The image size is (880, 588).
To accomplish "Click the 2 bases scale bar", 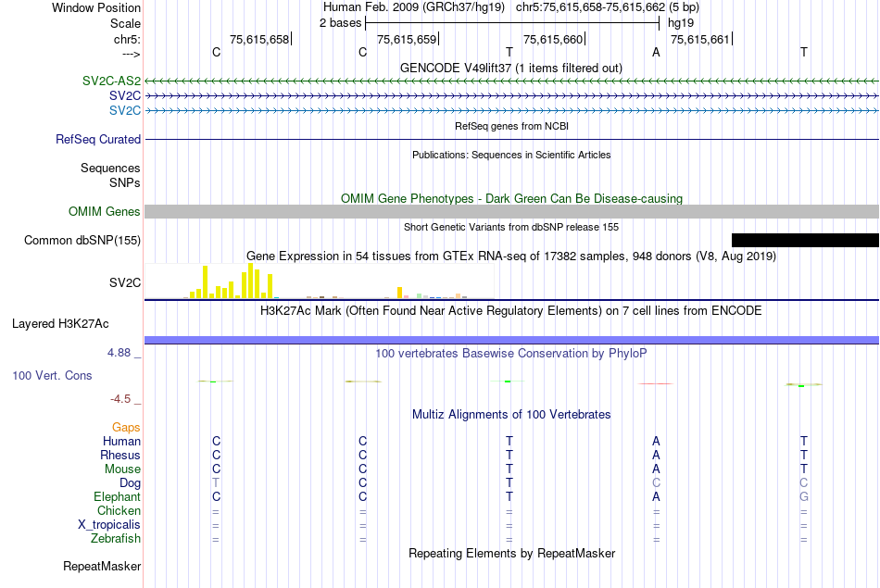I will click(x=512, y=23).
